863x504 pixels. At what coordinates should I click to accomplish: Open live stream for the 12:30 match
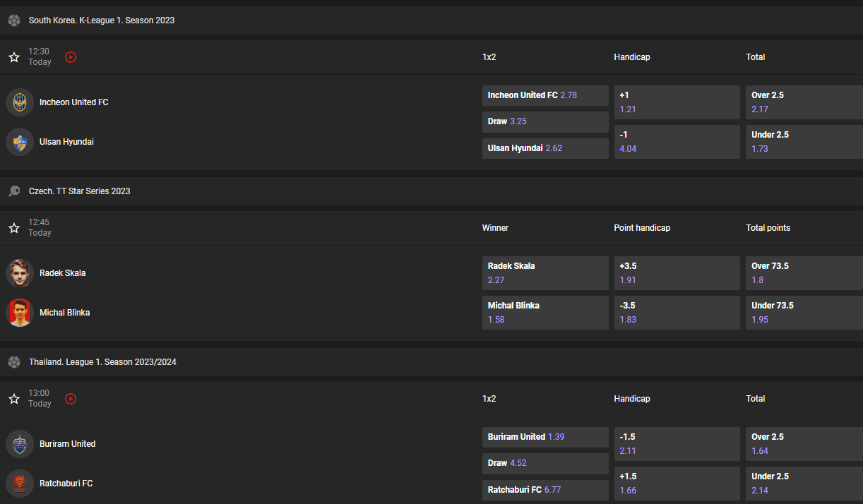point(71,57)
